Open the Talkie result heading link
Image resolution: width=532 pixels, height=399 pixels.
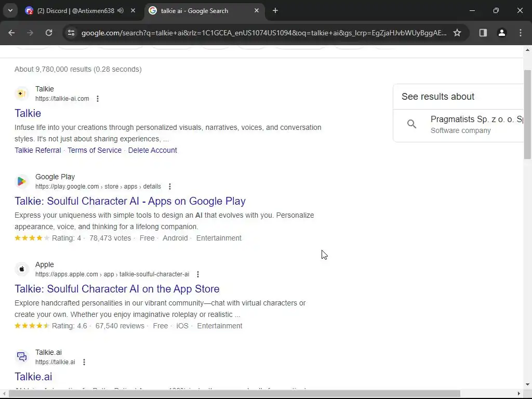[x=28, y=113]
